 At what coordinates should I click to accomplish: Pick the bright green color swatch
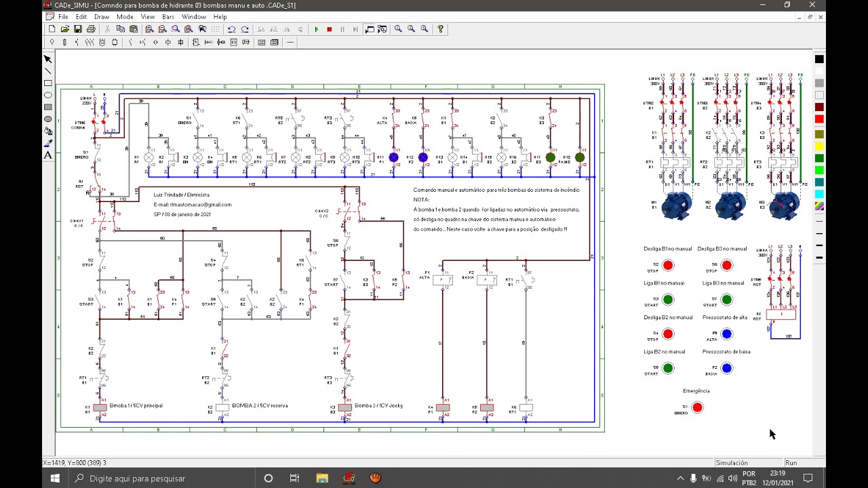pyautogui.click(x=819, y=170)
